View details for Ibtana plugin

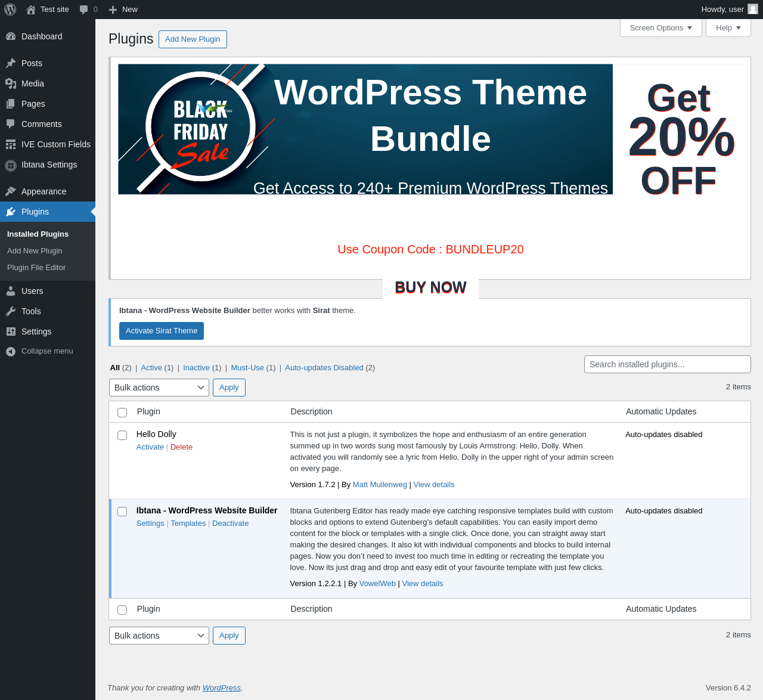click(x=423, y=584)
